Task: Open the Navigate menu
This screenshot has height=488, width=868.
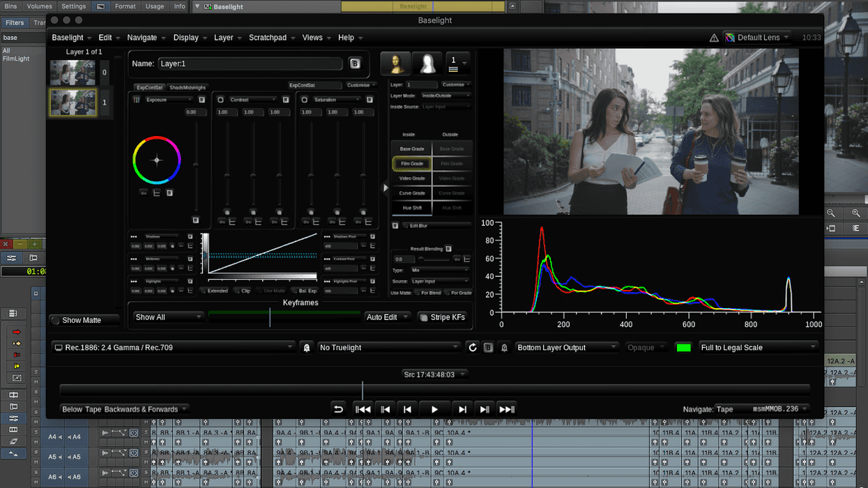Action: tap(146, 38)
